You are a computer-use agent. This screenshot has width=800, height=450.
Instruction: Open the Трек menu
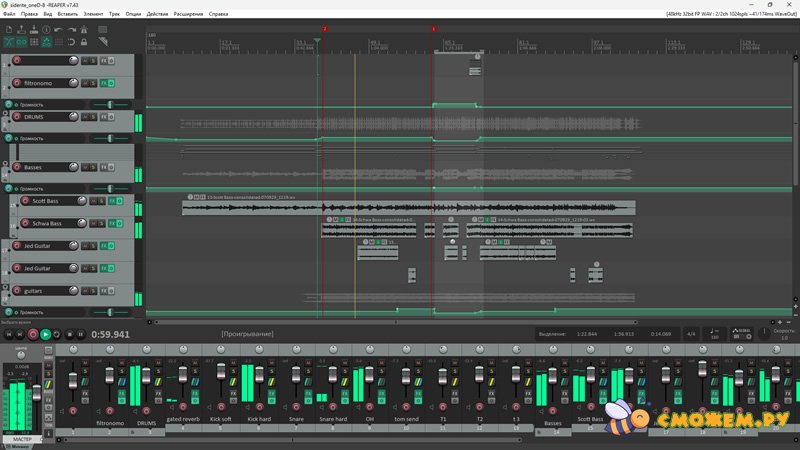click(x=114, y=15)
